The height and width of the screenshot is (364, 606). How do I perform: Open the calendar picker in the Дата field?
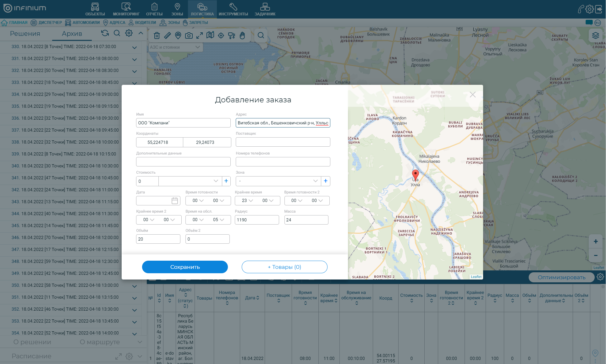click(175, 201)
